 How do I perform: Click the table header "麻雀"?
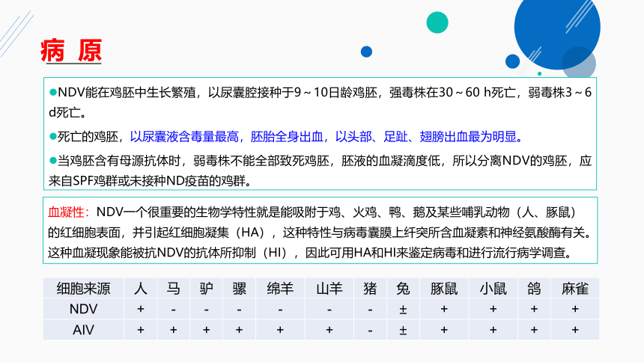[575, 289]
